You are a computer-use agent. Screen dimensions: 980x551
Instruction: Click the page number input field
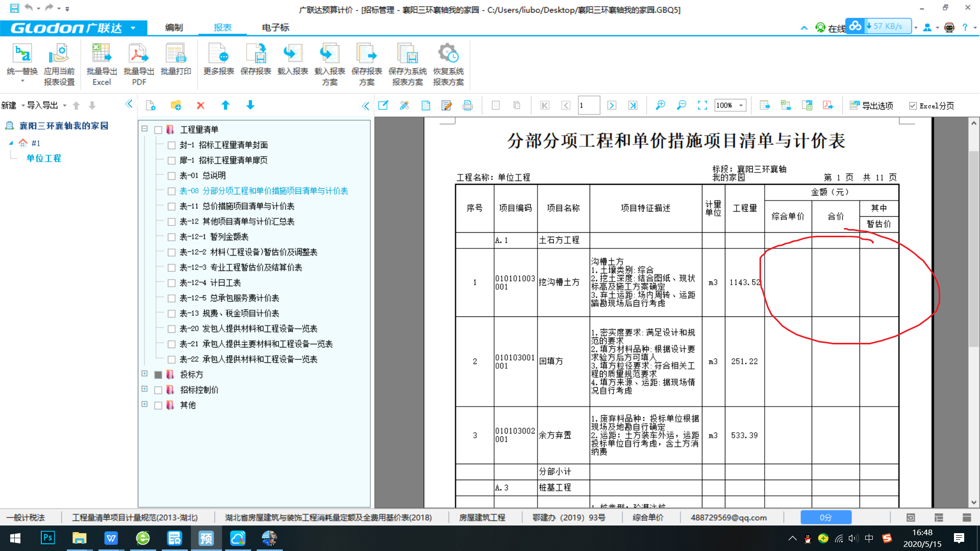pos(589,106)
